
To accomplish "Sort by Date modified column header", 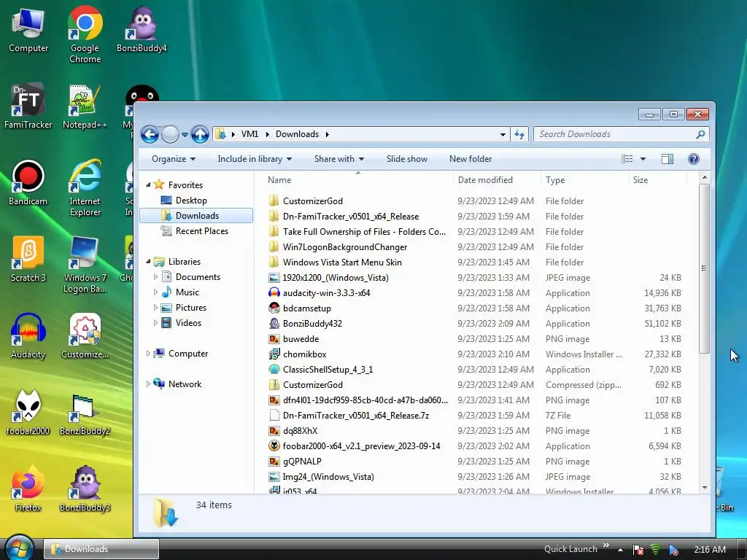I will [x=497, y=180].
